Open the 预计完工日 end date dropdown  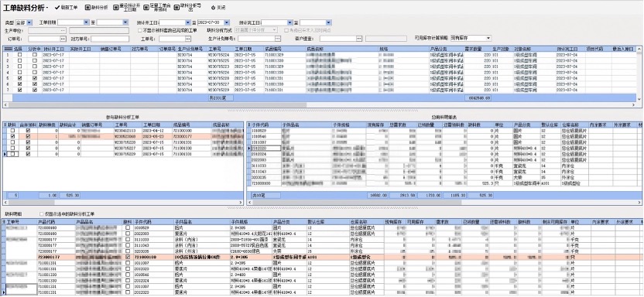tap(328, 22)
